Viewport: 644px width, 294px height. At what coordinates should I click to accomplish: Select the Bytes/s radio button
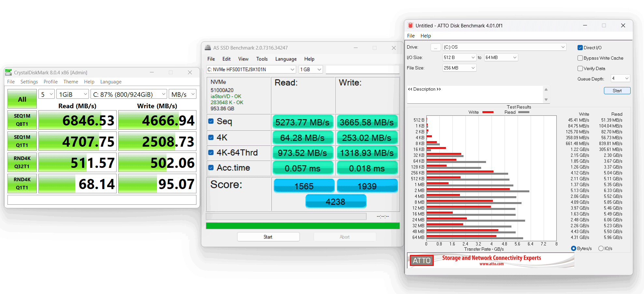pyautogui.click(x=574, y=248)
